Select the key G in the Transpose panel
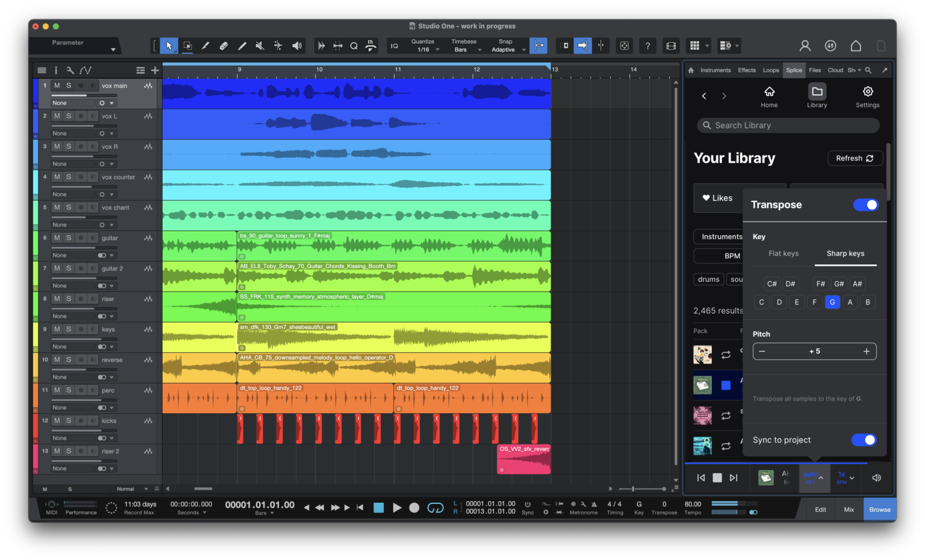The height and width of the screenshot is (560, 925). point(832,302)
